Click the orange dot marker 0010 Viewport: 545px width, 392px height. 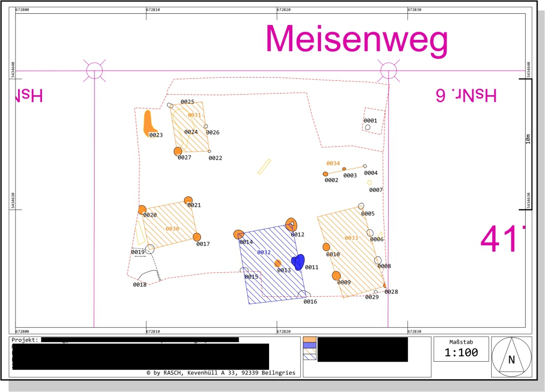point(325,246)
